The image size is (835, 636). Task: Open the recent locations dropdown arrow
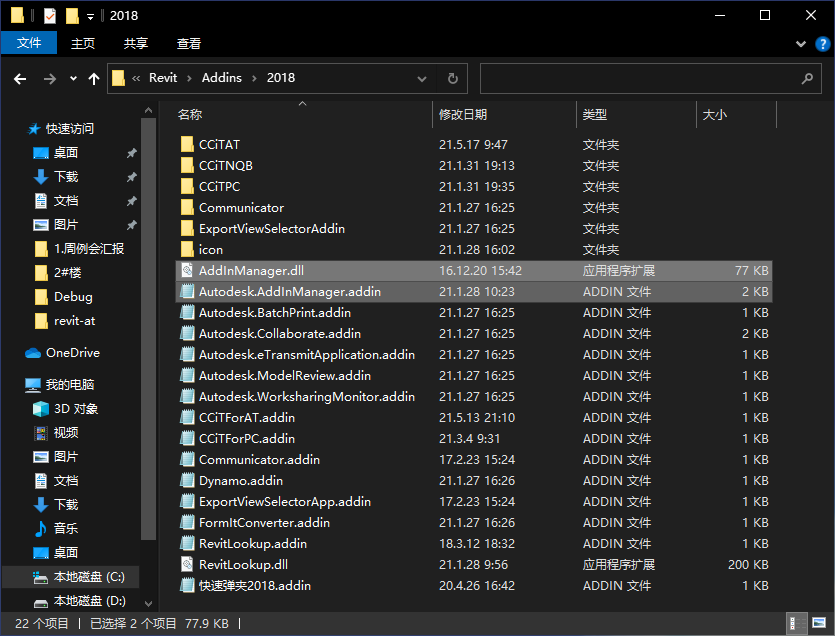(73, 79)
